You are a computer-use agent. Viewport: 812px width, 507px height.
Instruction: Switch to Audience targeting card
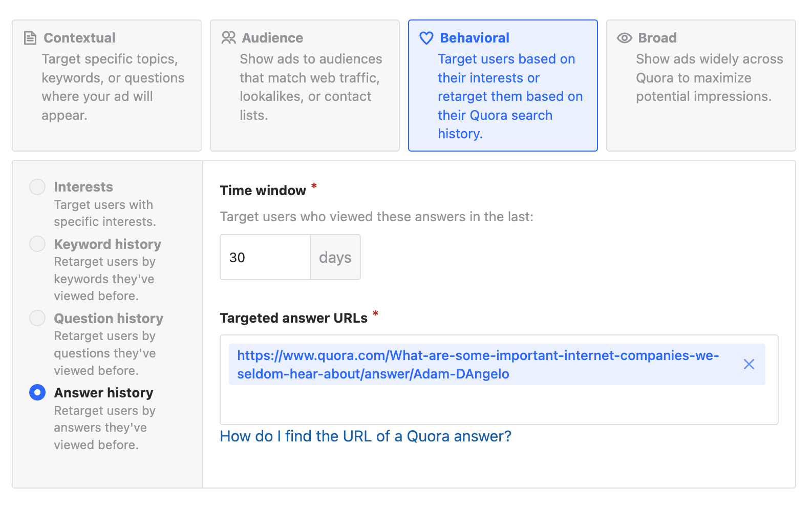point(305,86)
